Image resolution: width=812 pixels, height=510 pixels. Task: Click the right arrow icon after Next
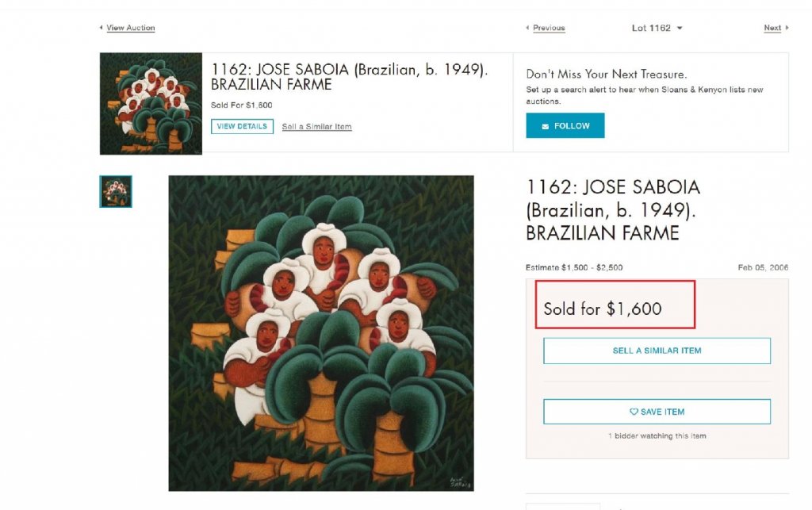click(787, 28)
